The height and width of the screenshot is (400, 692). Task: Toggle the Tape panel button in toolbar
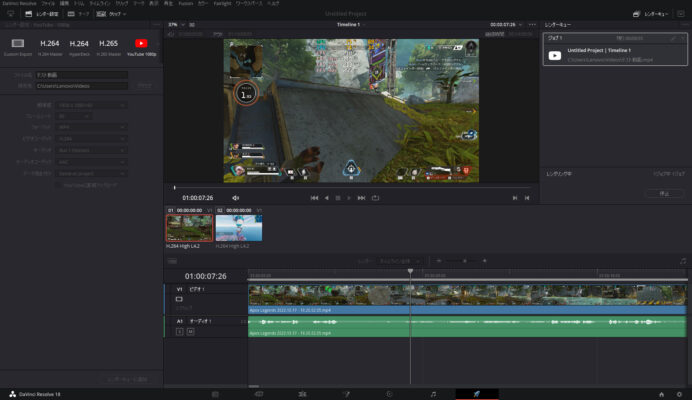[x=78, y=14]
